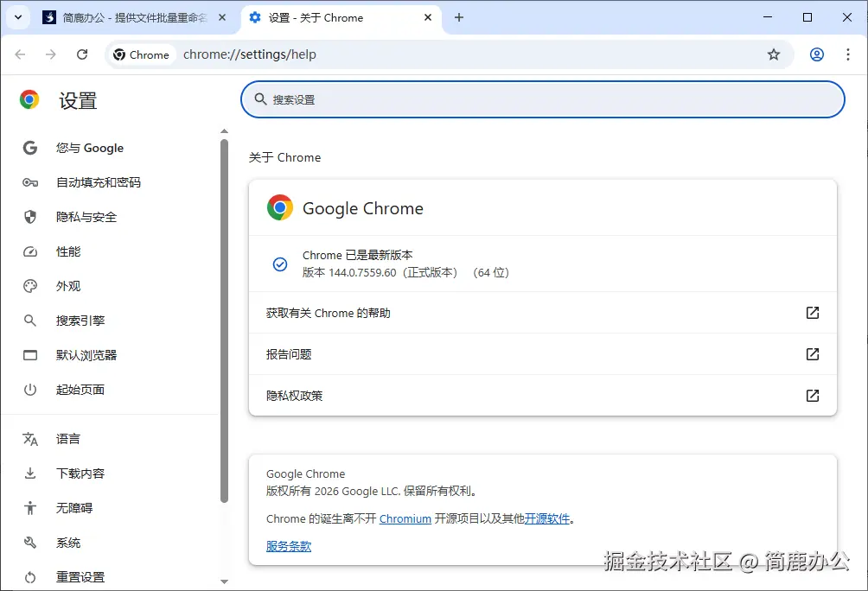The width and height of the screenshot is (868, 591).
Task: Click the Chrome logo beside 设置 title
Action: 29,99
